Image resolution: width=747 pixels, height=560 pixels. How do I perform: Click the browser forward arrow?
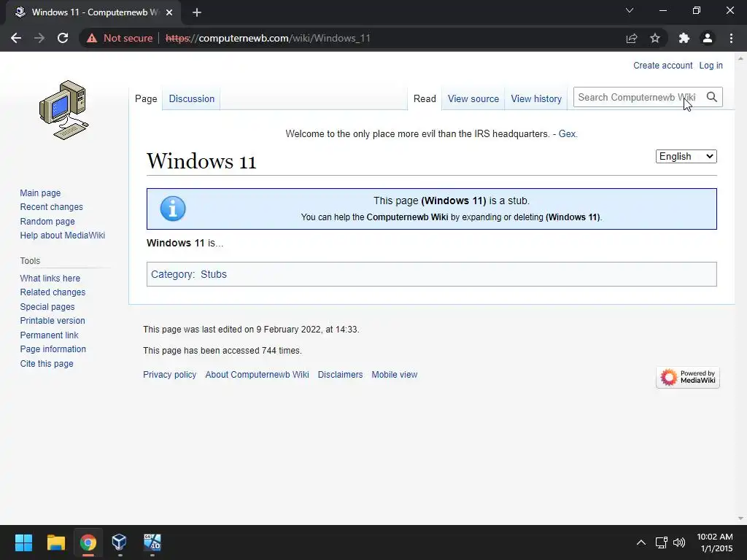coord(39,38)
